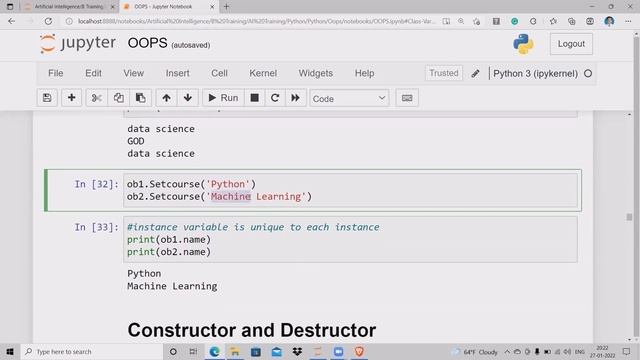
Task: Go back in browser history
Action: click(11, 21)
